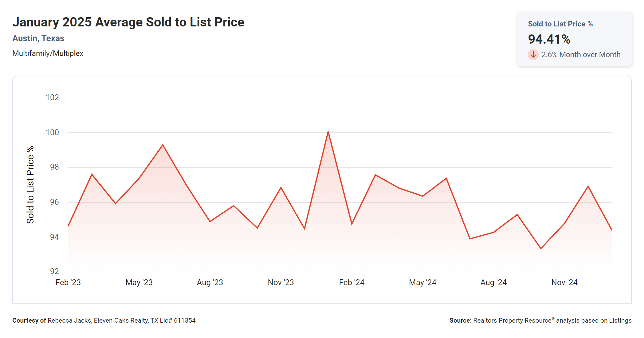This screenshot has width=644, height=338.
Task: Select the "Aug '23" x-axis label
Action: [210, 282]
